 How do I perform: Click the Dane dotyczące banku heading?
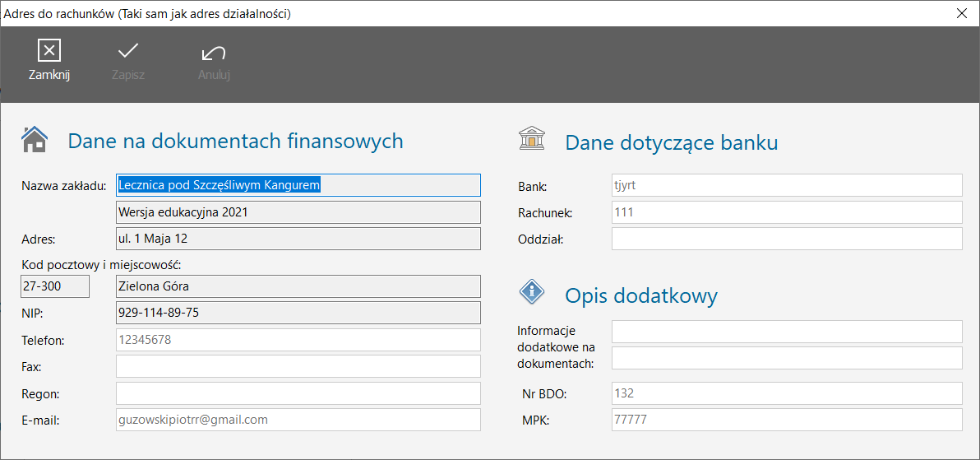[x=672, y=142]
